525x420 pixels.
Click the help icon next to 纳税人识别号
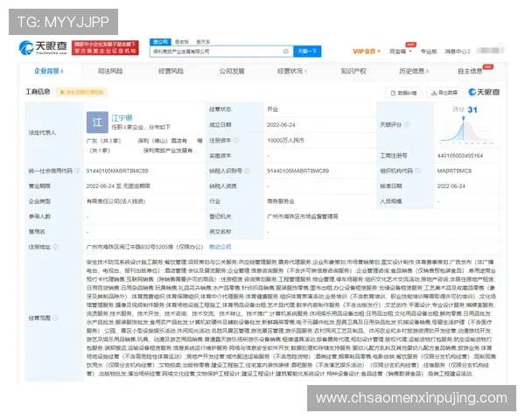click(x=247, y=171)
